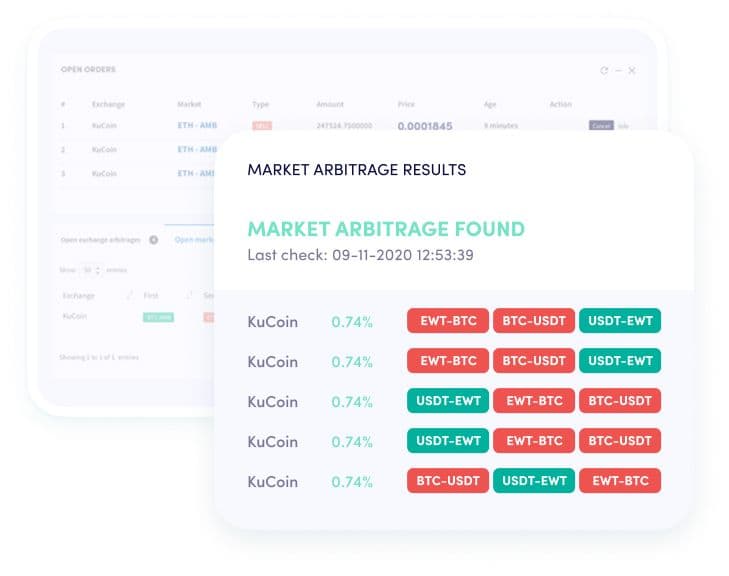Close the Open Orders panel
The width and height of the screenshot is (729, 576).
(x=632, y=71)
